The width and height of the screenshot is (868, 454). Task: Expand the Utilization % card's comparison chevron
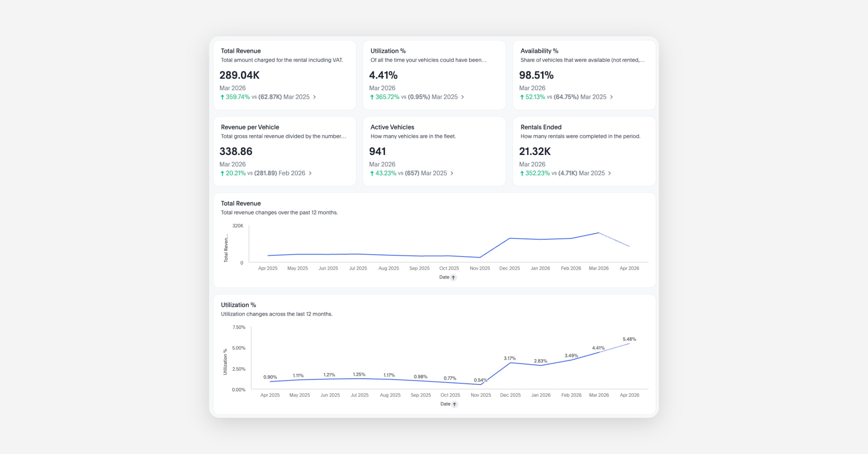pos(463,97)
